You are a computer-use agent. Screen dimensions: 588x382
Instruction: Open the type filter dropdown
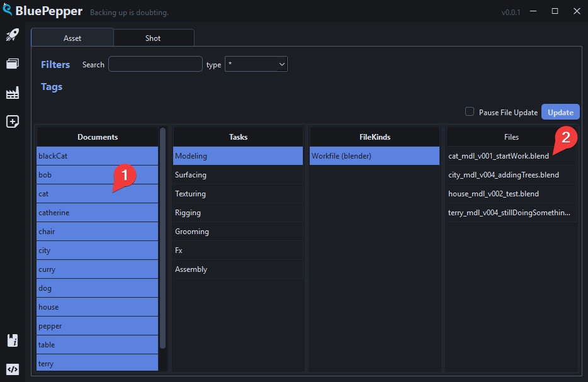click(256, 64)
